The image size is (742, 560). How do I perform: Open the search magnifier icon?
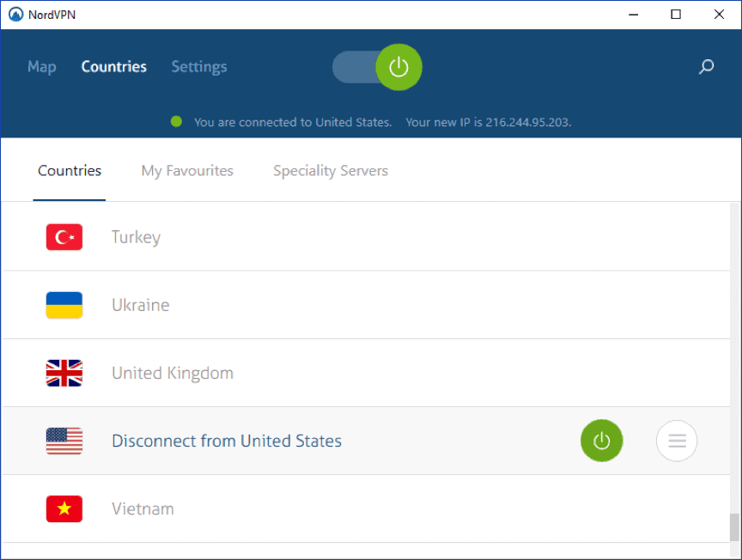(706, 67)
